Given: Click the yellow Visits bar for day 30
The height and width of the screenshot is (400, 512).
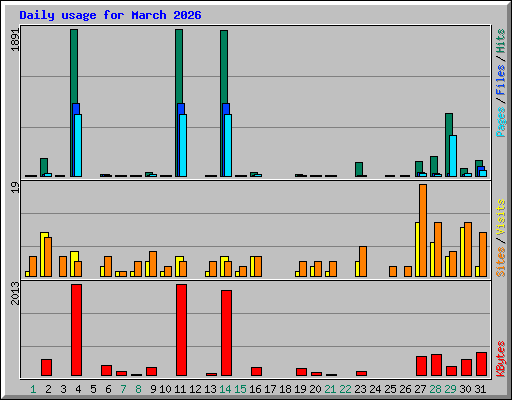Looking at the screenshot, I should 462,252.
